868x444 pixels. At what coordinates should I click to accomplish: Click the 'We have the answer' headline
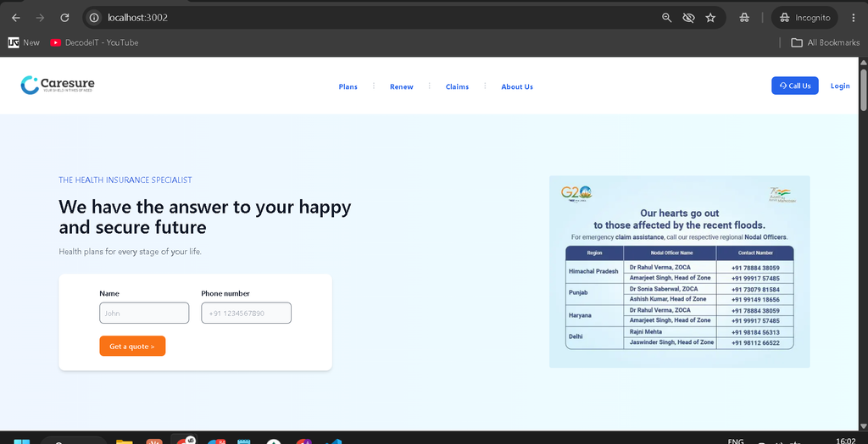click(205, 216)
